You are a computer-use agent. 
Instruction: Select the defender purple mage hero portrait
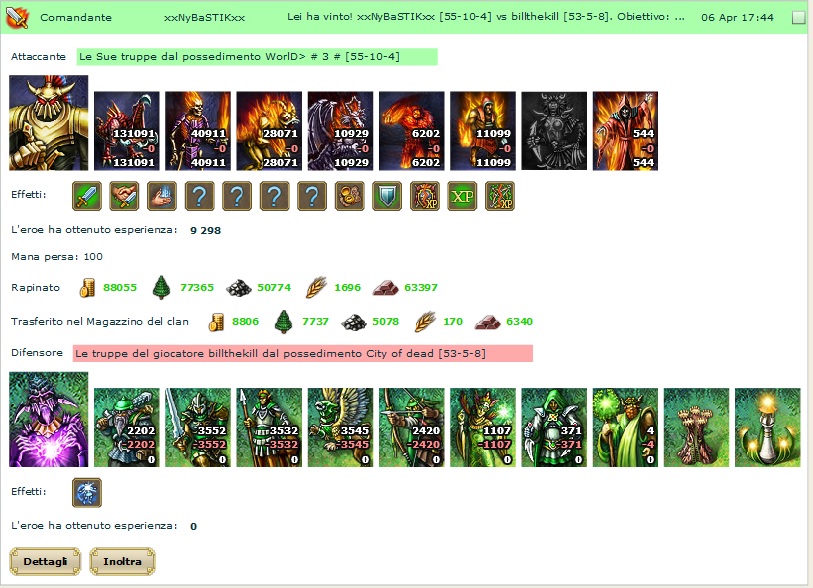pyautogui.click(x=49, y=419)
